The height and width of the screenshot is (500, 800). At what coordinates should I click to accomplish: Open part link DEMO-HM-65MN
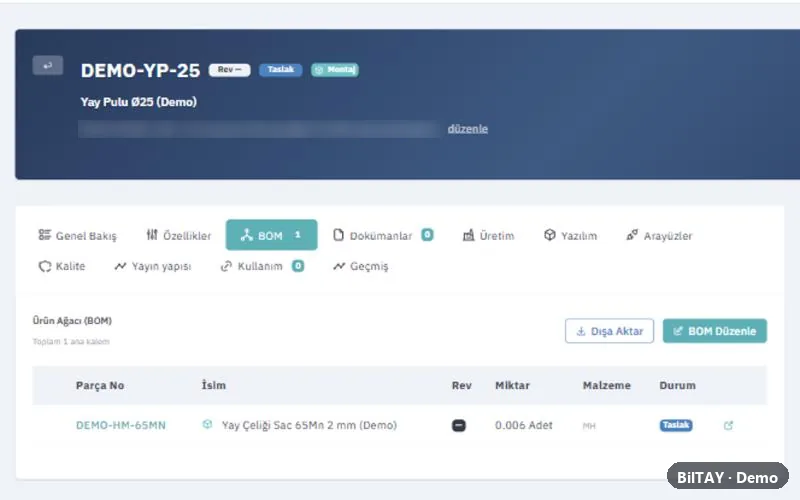pos(121,425)
